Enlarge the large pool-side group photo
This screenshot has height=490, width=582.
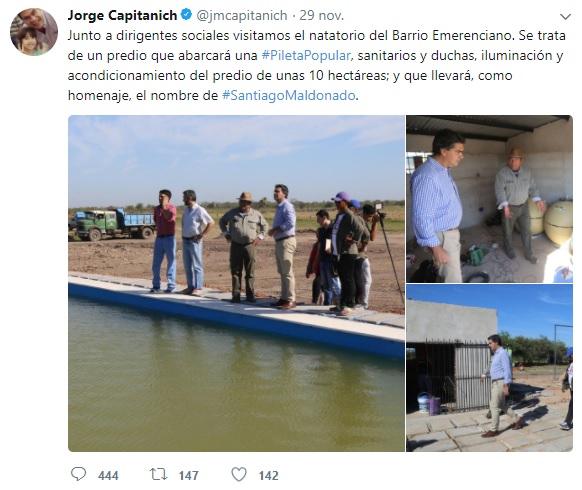pos(236,283)
